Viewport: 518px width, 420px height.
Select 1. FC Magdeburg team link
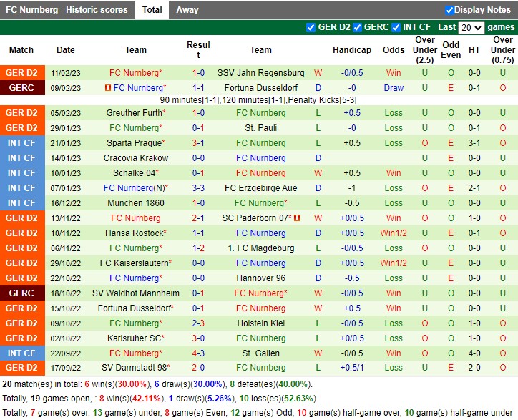tap(260, 248)
